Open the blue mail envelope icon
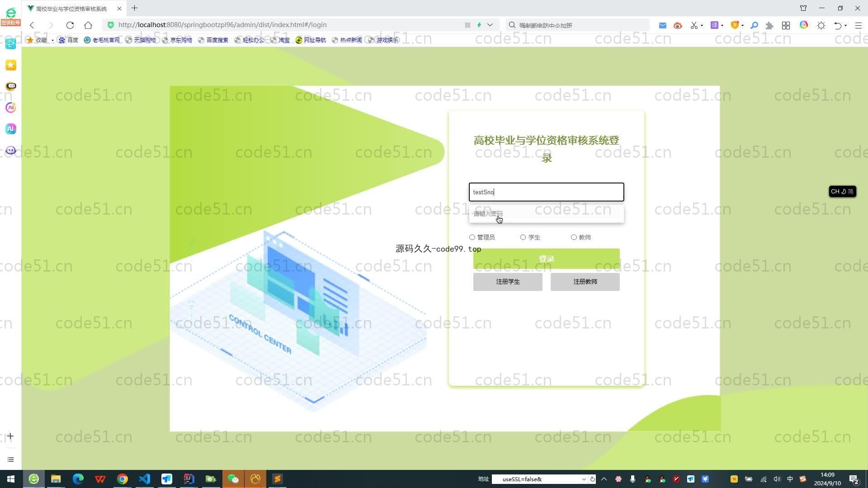 [662, 25]
